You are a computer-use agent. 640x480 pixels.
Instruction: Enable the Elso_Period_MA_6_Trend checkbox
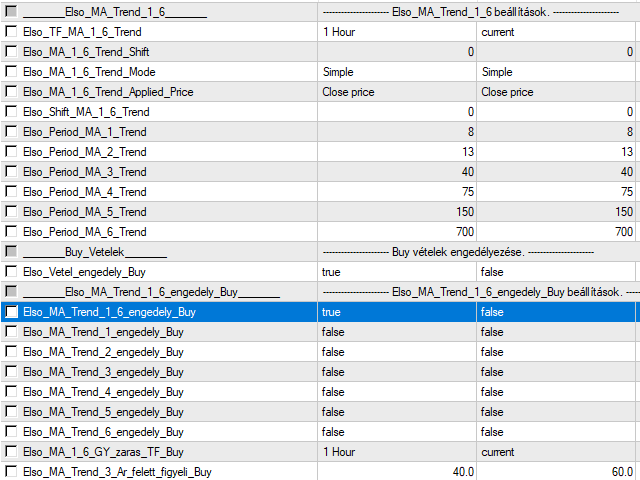(11, 231)
